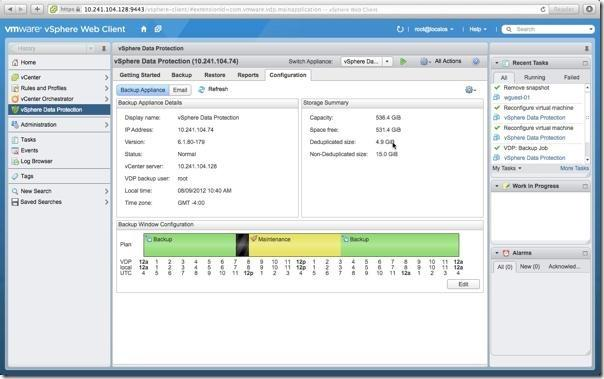Click the refresh icon in the top banner
604x379 pixels.
pos(400,29)
